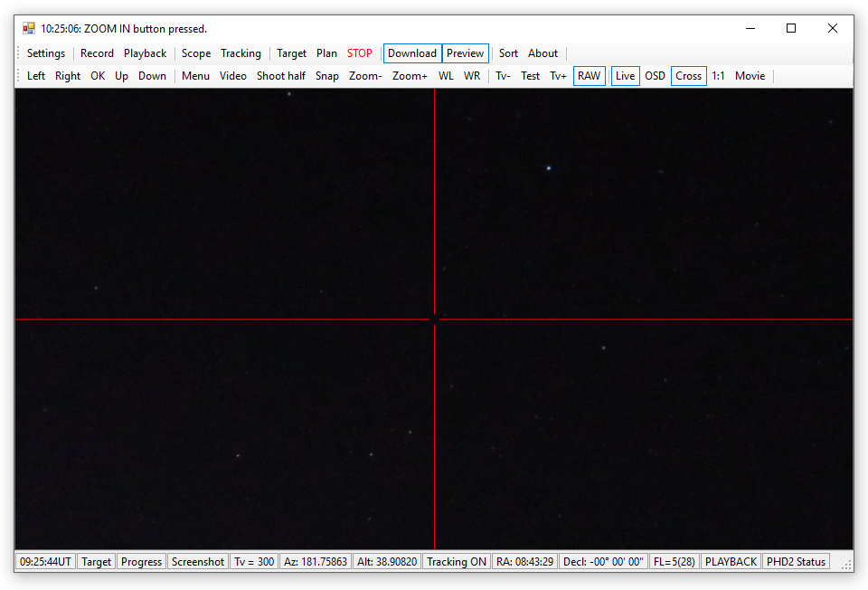This screenshot has width=868, height=590.
Task: Open the Target menu
Action: pos(291,53)
